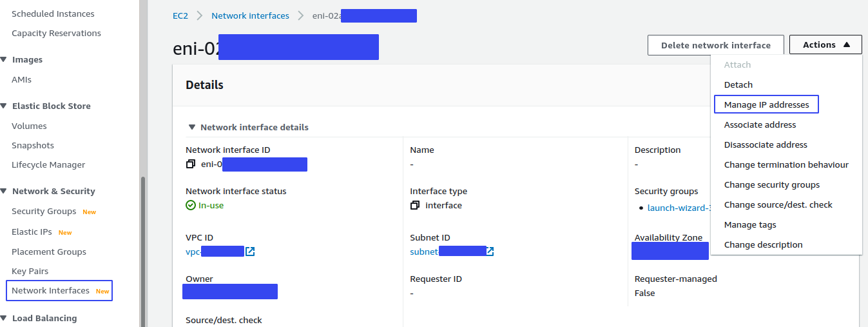Open launch-wizard security group link
Screen dimensions: 868x327
click(679, 208)
